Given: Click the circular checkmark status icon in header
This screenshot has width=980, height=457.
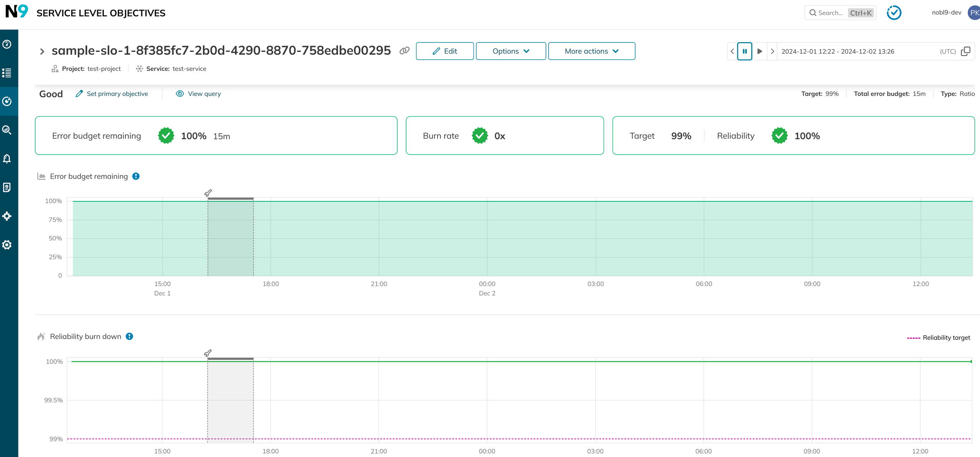Looking at the screenshot, I should pos(894,13).
